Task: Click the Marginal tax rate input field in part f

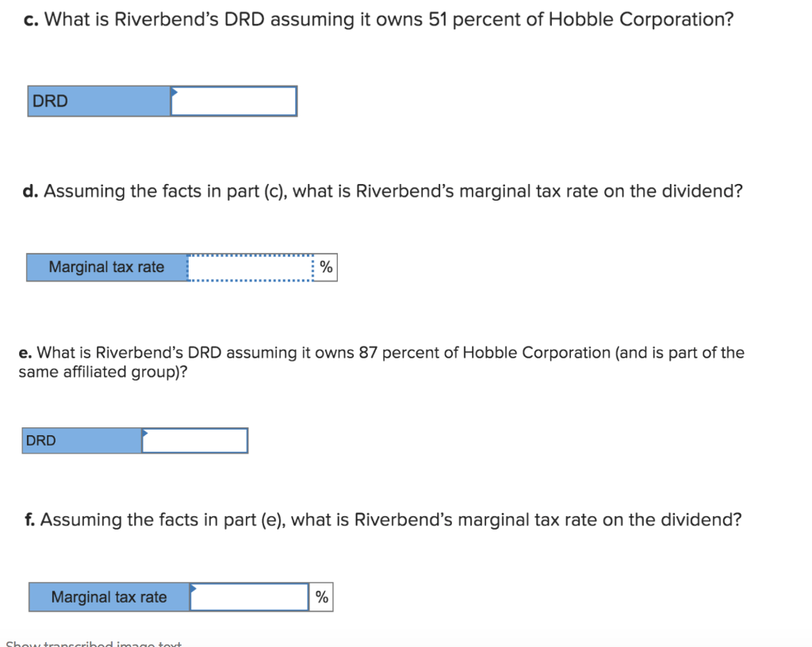Action: (250, 596)
